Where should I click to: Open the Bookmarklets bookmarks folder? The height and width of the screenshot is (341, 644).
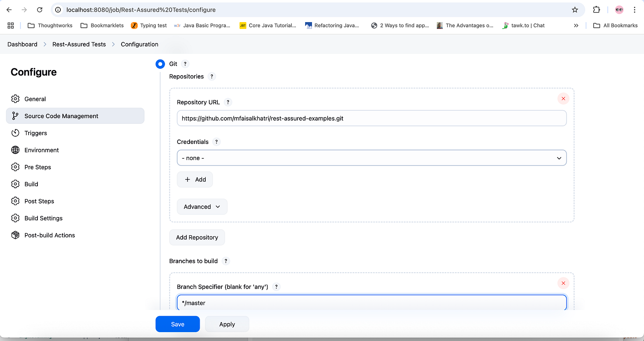tap(102, 25)
